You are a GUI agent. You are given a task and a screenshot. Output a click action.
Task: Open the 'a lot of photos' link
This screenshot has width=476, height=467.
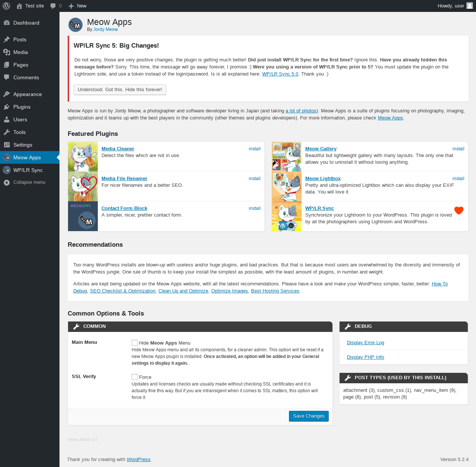(301, 111)
